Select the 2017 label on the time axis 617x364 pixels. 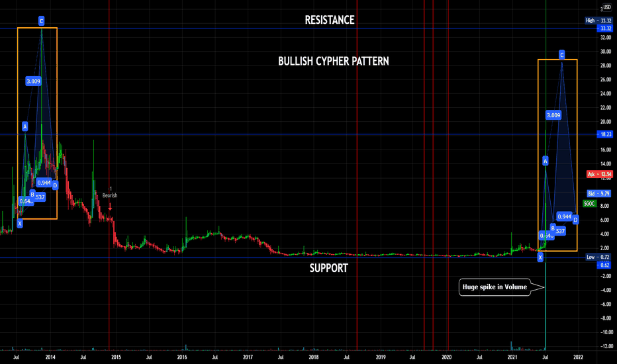(248, 357)
